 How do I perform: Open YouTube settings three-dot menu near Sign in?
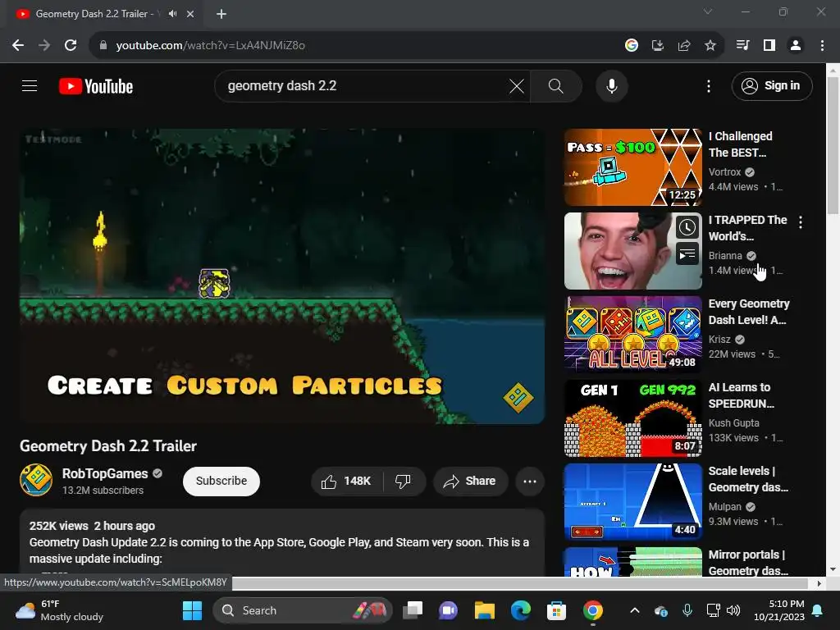click(709, 85)
